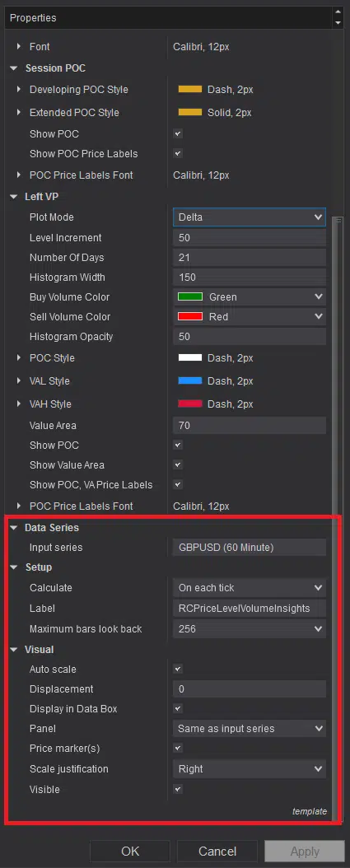This screenshot has height=868, width=350.
Task: Collapse the Visual section
Action: [x=14, y=650]
